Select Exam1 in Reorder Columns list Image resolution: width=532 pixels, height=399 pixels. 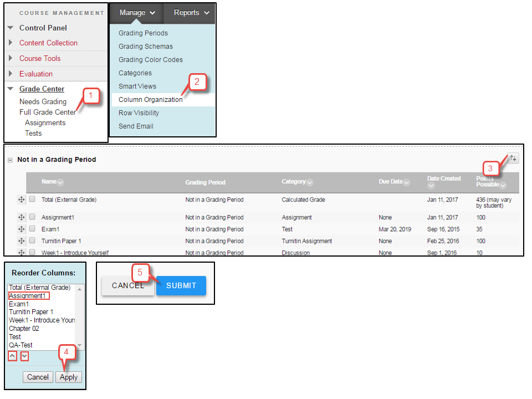pyautogui.click(x=19, y=304)
